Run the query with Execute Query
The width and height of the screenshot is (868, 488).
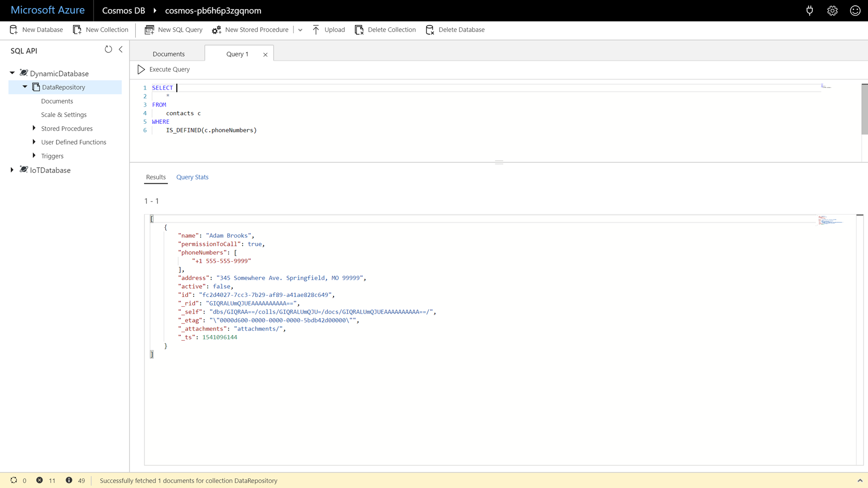click(x=164, y=69)
